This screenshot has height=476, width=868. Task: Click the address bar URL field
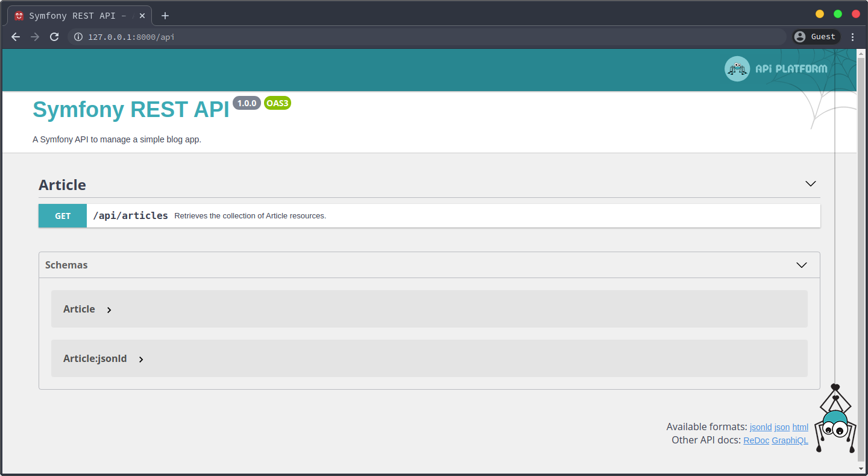pyautogui.click(x=422, y=37)
